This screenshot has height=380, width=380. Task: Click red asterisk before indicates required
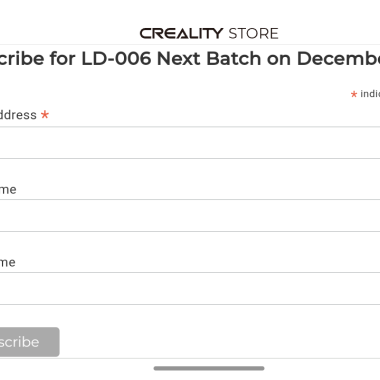pos(354,94)
